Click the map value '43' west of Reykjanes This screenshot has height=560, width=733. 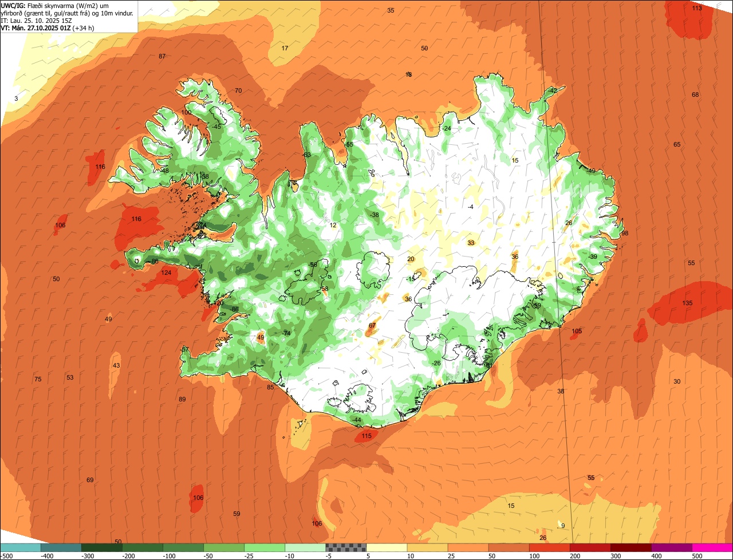pyautogui.click(x=116, y=365)
